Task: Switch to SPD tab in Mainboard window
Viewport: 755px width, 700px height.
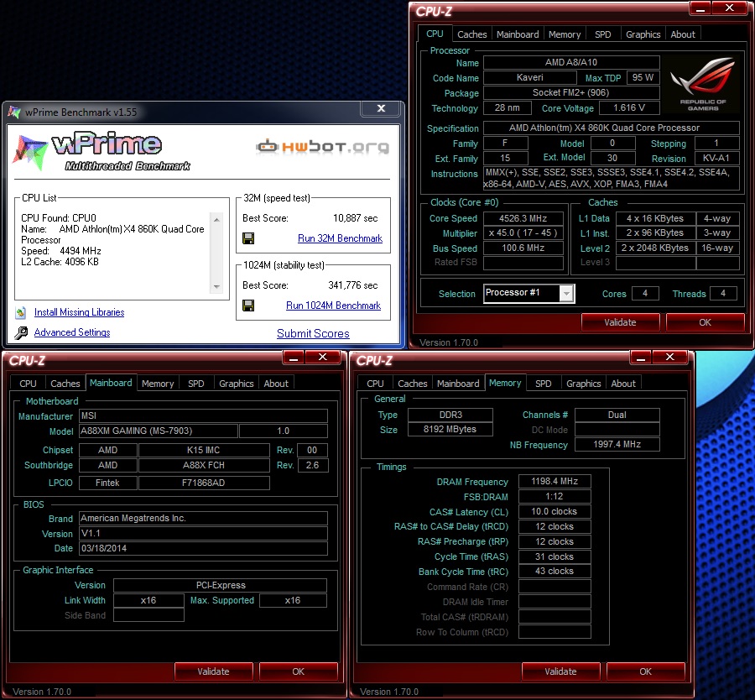Action: coord(196,384)
